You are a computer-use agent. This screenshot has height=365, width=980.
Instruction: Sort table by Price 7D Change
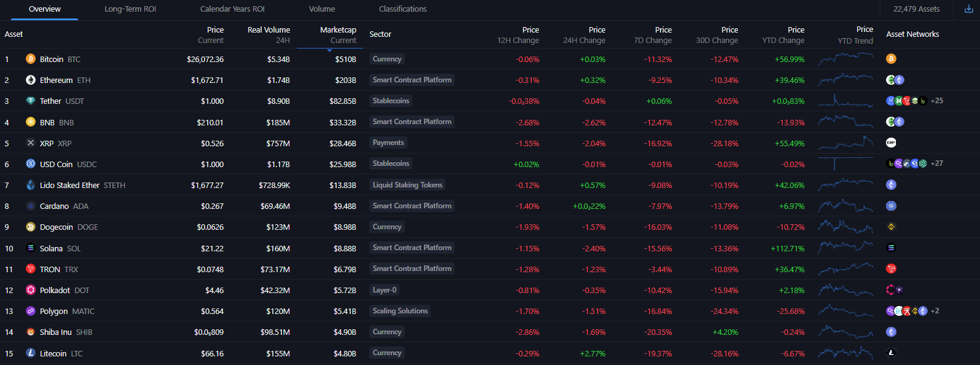[653, 35]
